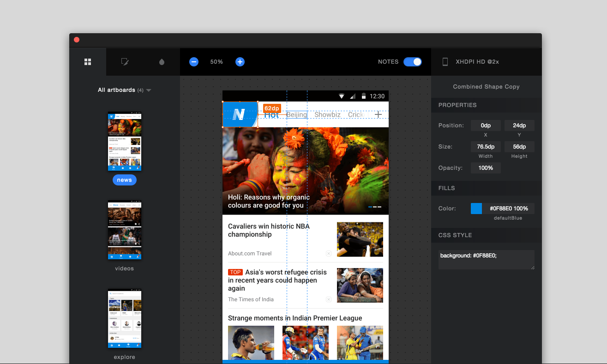Screen dimensions: 607x364
Task: Click the Holi organic colours headline
Action: (269, 201)
